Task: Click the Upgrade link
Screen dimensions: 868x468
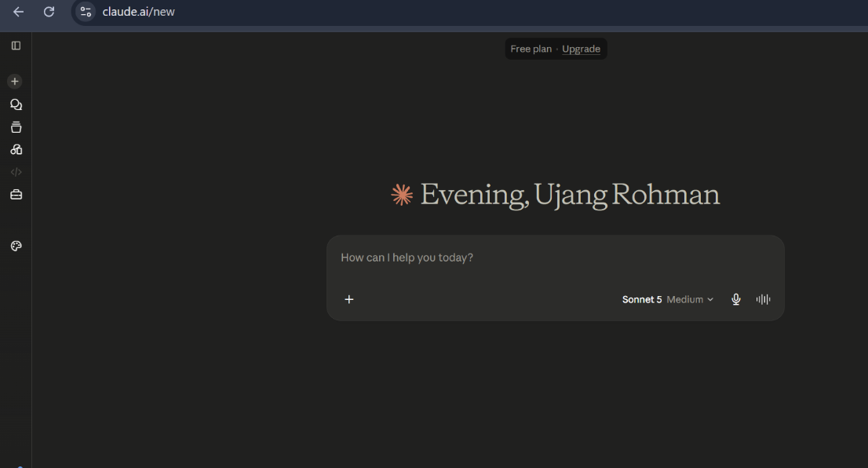Action: pyautogui.click(x=581, y=49)
